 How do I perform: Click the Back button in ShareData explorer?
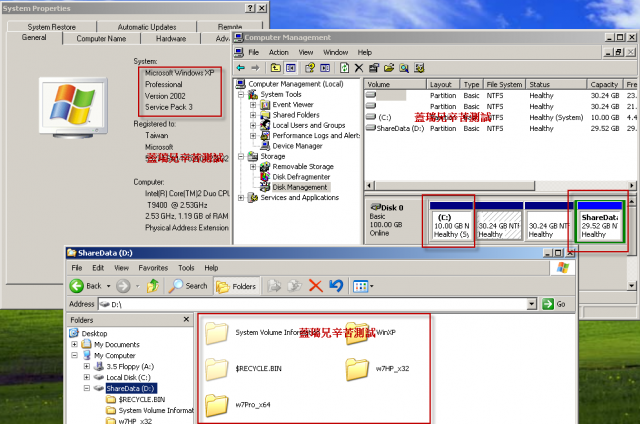point(85,286)
